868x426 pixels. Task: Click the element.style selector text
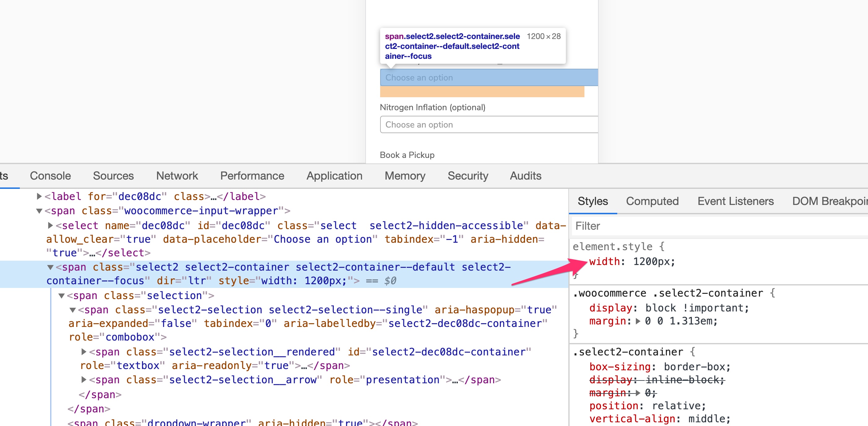point(613,246)
